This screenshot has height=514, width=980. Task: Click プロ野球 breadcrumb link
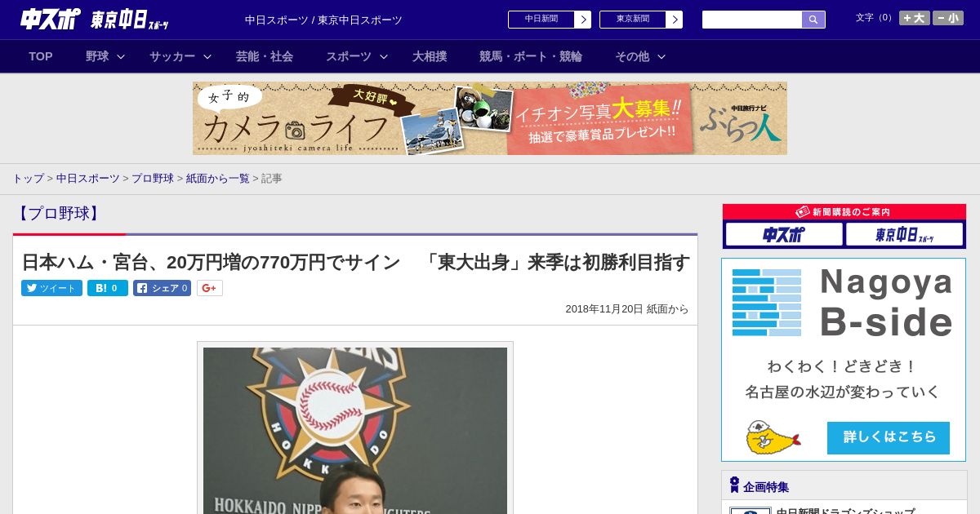(x=153, y=178)
